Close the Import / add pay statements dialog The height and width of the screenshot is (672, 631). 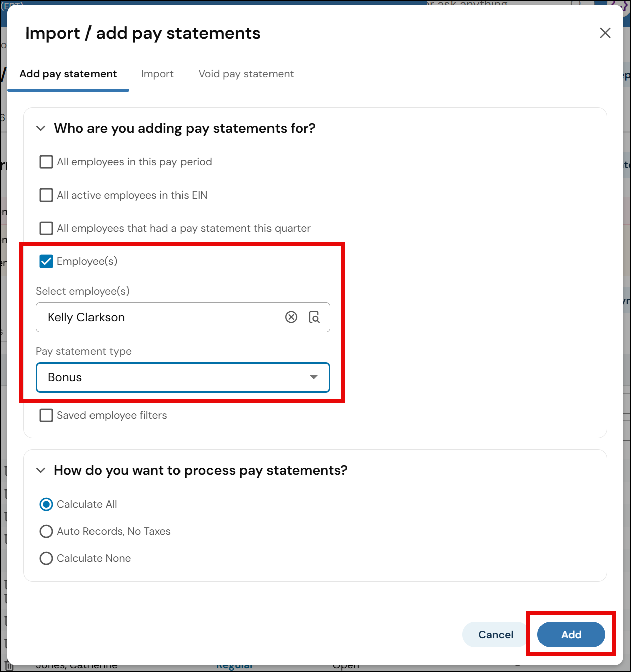pyautogui.click(x=605, y=33)
